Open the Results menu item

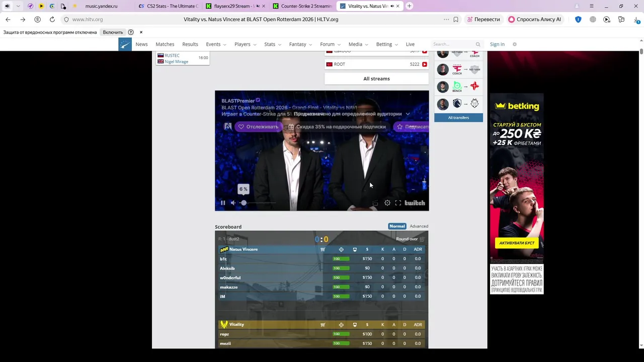point(190,44)
